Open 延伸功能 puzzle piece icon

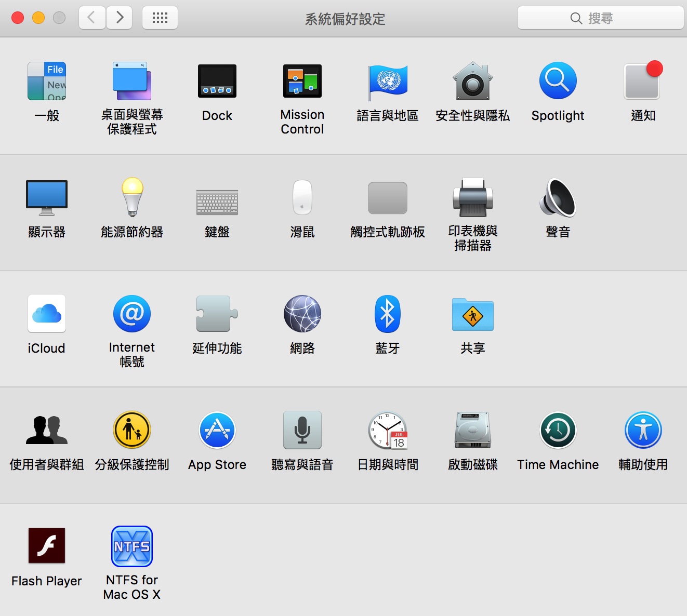[217, 314]
